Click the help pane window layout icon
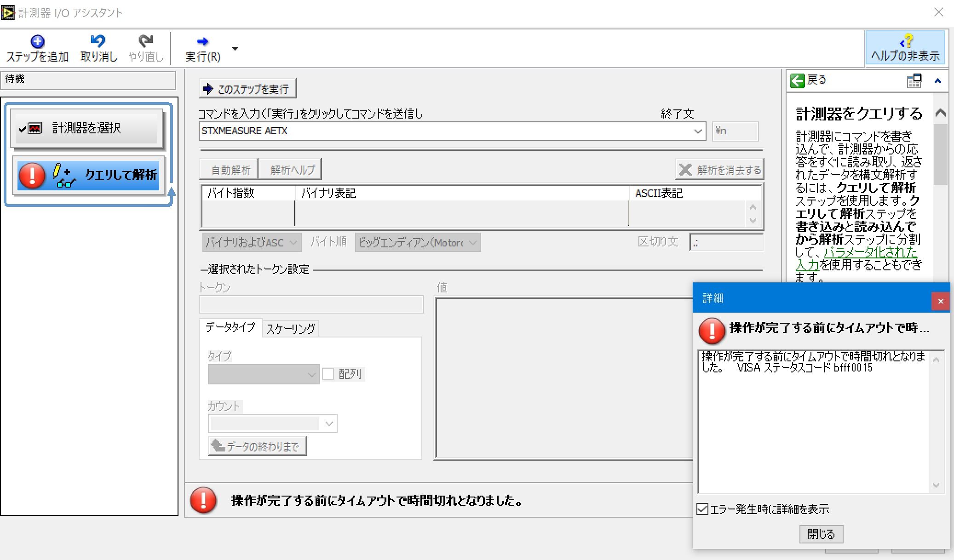The width and height of the screenshot is (954, 560). (x=914, y=81)
